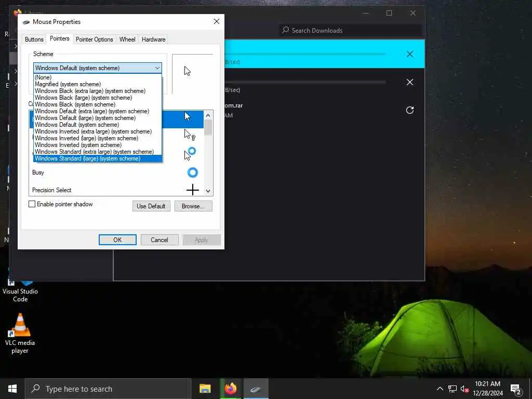The height and width of the screenshot is (399, 532).
Task: Click the Mouse Properties taskbar icon
Action: [x=256, y=389]
